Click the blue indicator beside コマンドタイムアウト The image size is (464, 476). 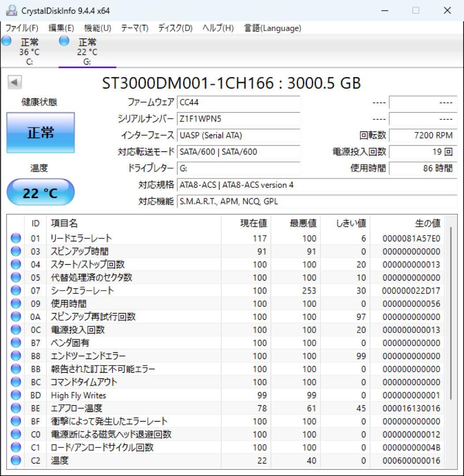coord(15,382)
